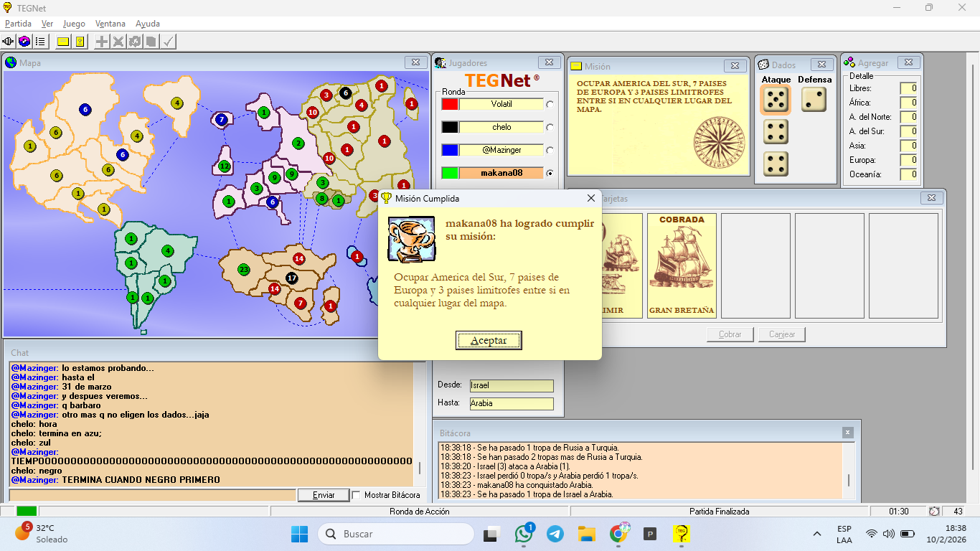Show the yellow mission card toolbar icon
Viewport: 980px width, 551px height.
[x=63, y=42]
